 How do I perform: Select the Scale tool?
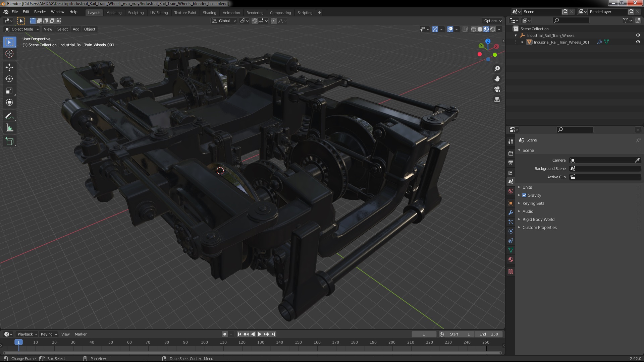pyautogui.click(x=9, y=91)
